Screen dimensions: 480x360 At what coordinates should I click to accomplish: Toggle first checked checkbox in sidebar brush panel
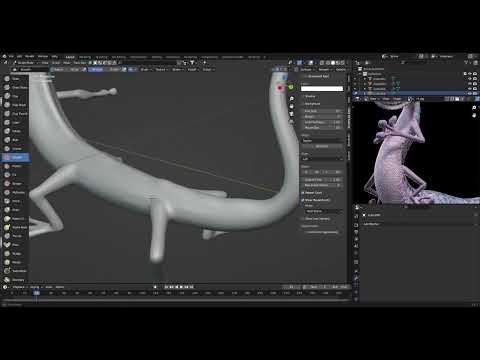coord(303,193)
